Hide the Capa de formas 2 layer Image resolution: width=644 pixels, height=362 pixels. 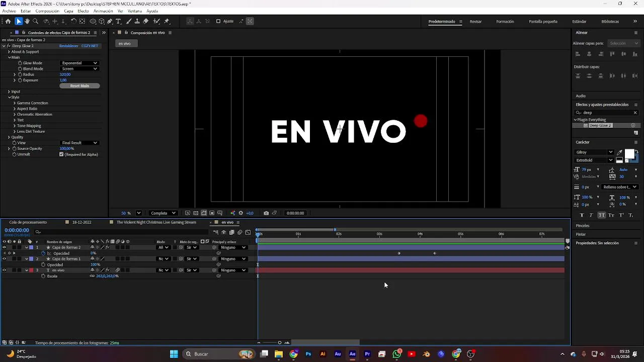(x=4, y=247)
